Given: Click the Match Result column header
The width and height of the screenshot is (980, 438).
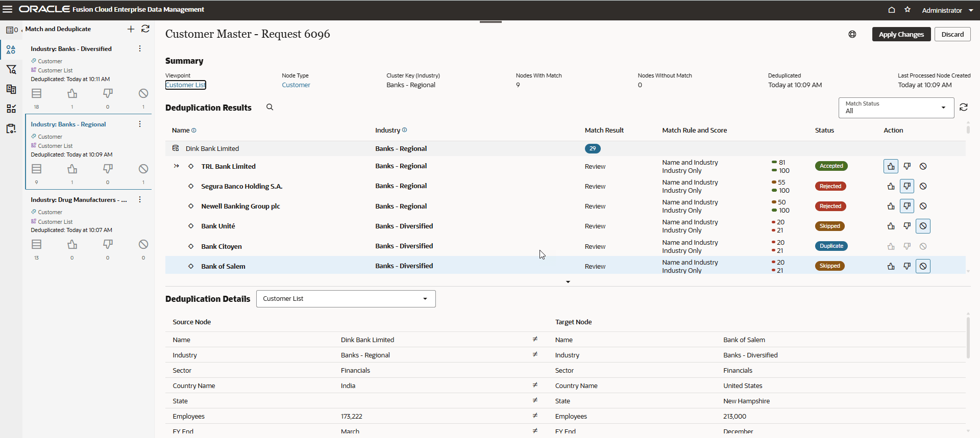Looking at the screenshot, I should coord(604,131).
